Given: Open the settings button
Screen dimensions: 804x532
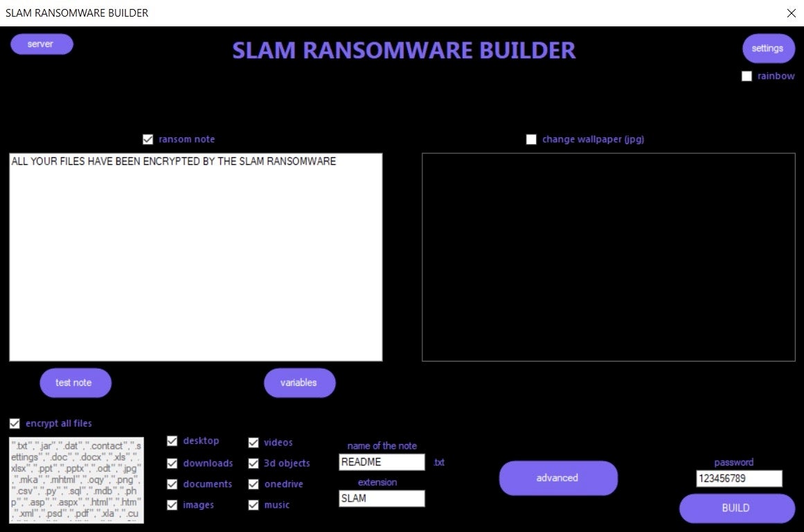Looking at the screenshot, I should coord(768,48).
